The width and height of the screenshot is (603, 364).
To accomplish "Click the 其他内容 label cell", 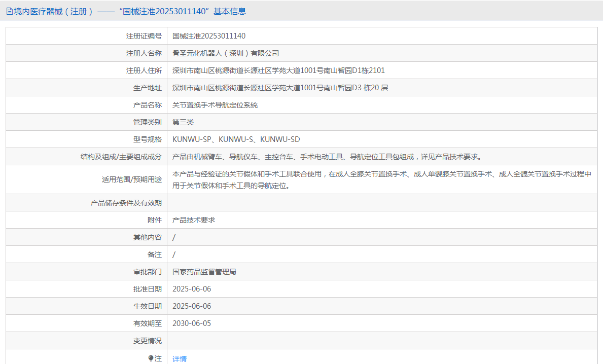I will click(x=87, y=237).
